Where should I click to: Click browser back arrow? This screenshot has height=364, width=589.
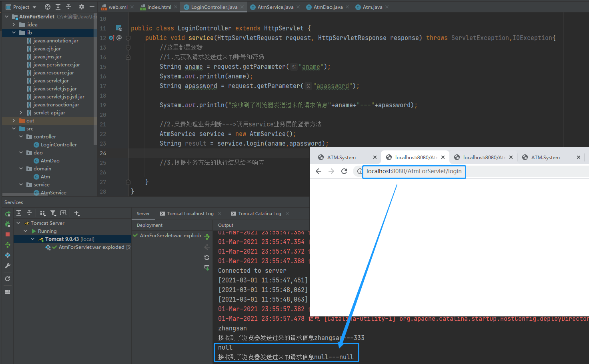point(319,171)
